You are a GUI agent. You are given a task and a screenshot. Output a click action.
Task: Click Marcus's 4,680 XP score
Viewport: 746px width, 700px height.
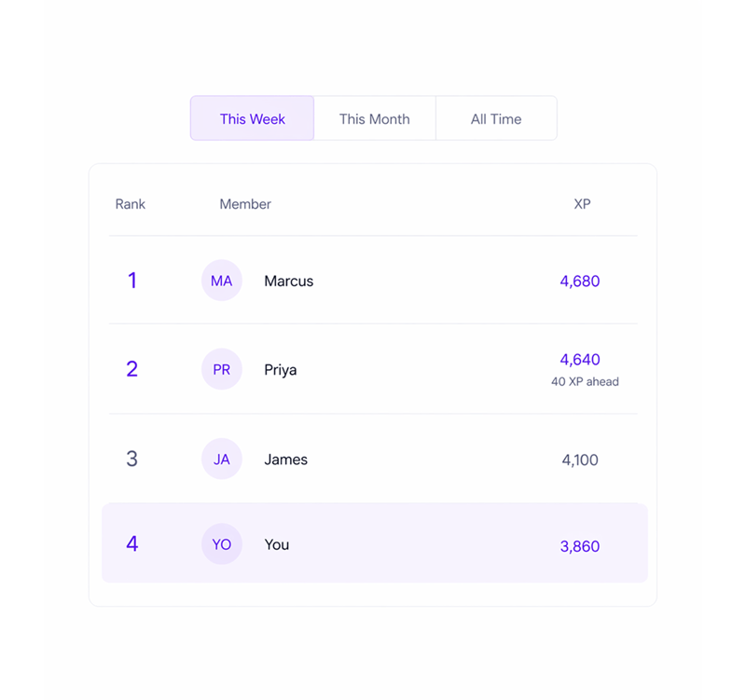click(580, 281)
